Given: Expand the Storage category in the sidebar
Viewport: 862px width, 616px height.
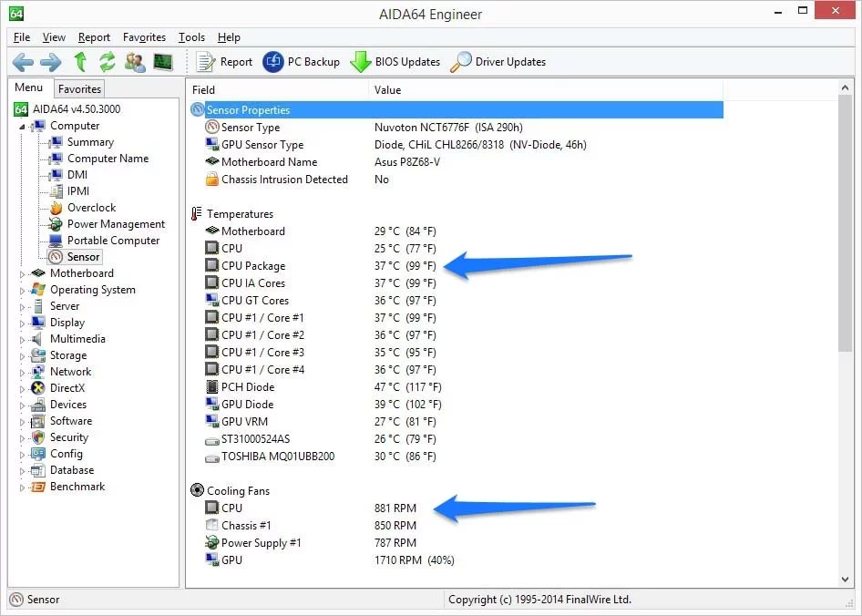Looking at the screenshot, I should [20, 354].
